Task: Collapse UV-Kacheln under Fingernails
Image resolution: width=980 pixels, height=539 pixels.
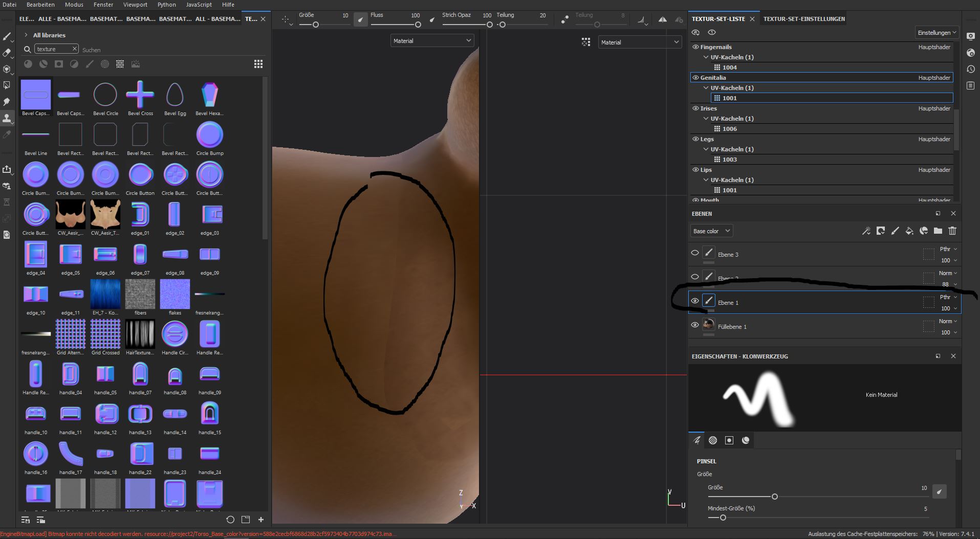Action: 706,57
